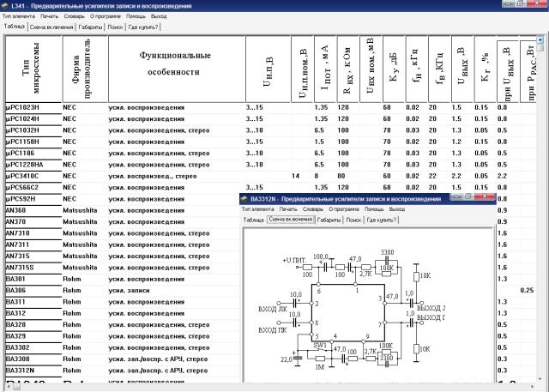Click the 14 value in µPC3410C row
The width and height of the screenshot is (549, 392).
pyautogui.click(x=296, y=176)
